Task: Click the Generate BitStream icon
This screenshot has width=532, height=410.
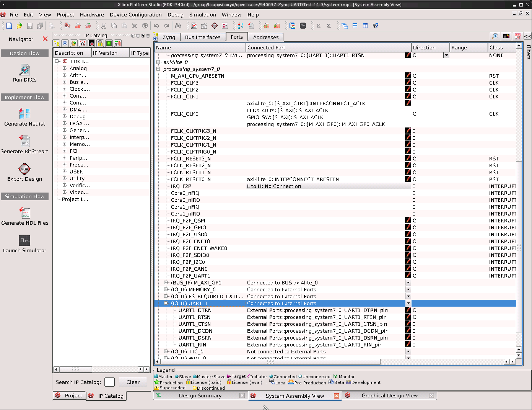Action: pyautogui.click(x=24, y=141)
